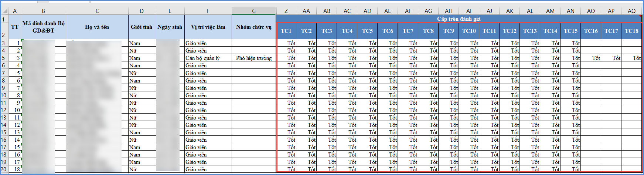Image resolution: width=644 pixels, height=175 pixels.
Task: Select column AD header
Action: [x=367, y=11]
